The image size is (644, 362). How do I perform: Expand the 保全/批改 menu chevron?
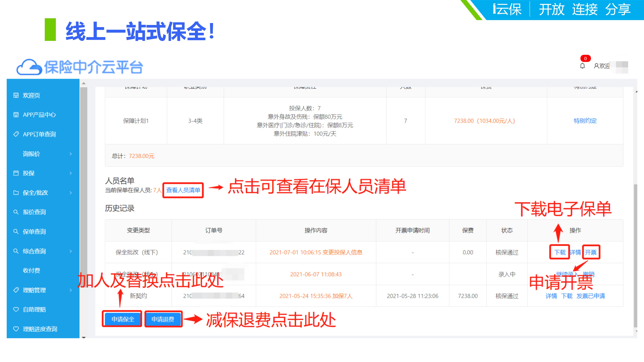pos(71,193)
